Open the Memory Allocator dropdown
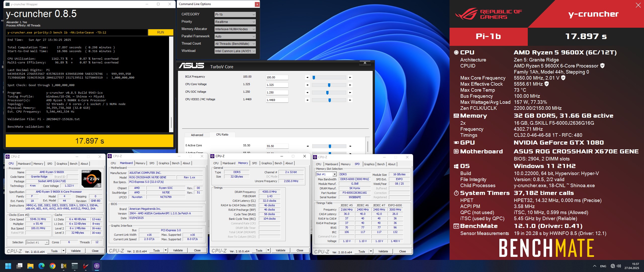644x272 pixels. [x=235, y=29]
